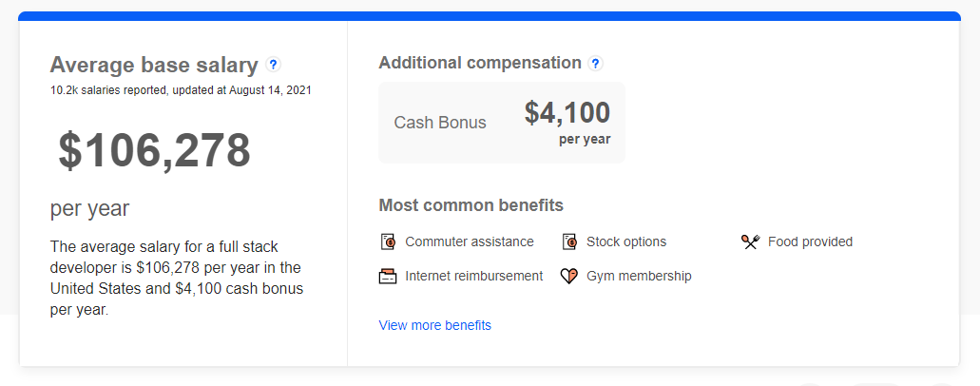Select the Cash Bonus compensation card
Viewport: 980px width, 386px height.
click(502, 123)
